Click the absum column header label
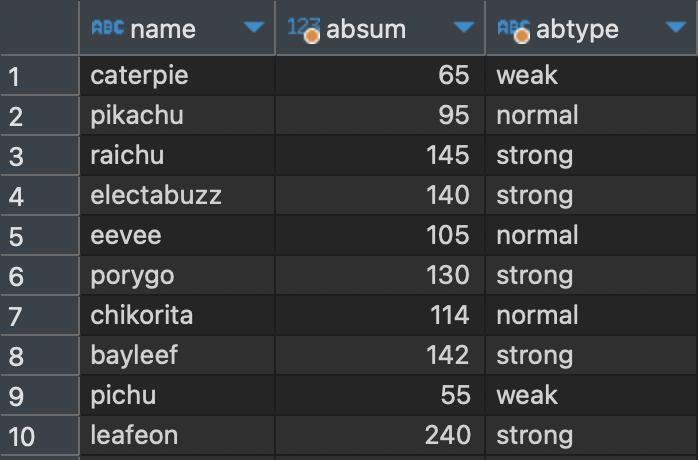This screenshot has width=698, height=460. [x=366, y=29]
